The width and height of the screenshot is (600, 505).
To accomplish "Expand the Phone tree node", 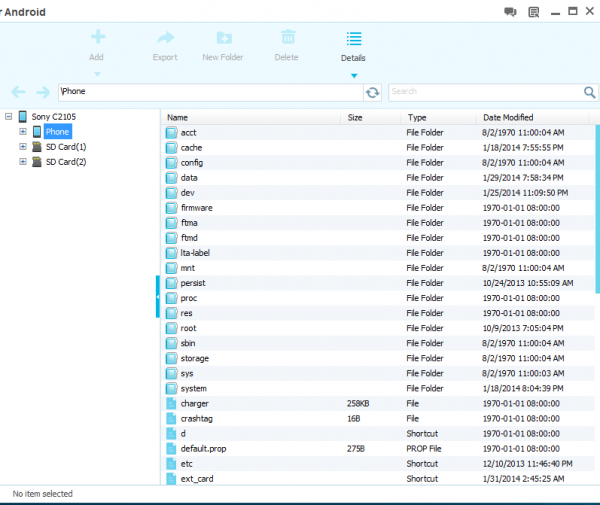I will (23, 132).
